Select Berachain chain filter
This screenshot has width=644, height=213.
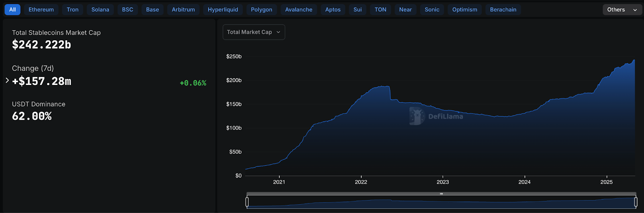coord(503,10)
